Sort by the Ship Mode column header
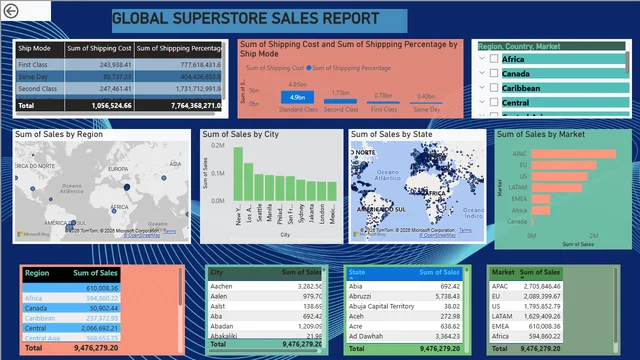Image resolution: width=640 pixels, height=360 pixels. (x=40, y=49)
